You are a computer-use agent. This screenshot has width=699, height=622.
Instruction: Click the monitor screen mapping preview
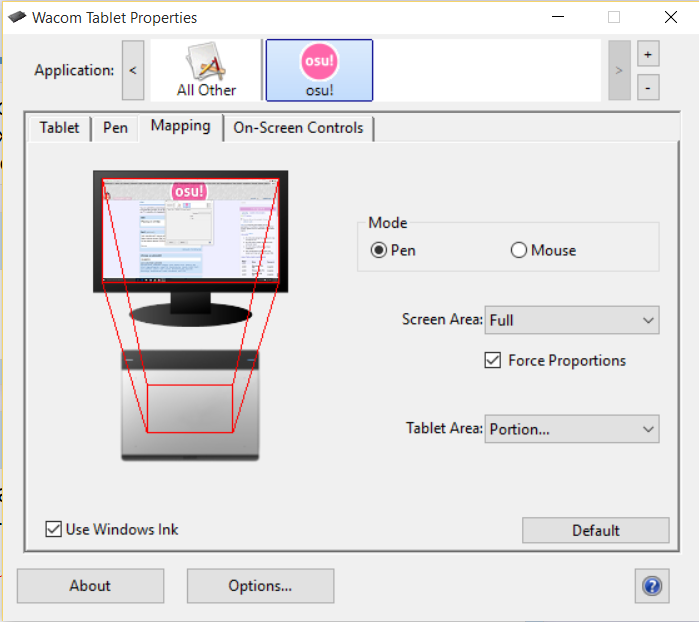(x=191, y=231)
